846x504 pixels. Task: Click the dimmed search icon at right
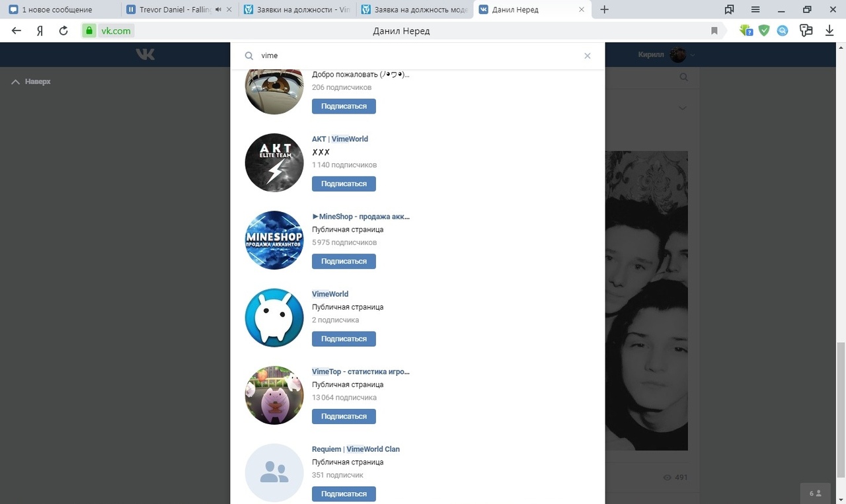[683, 77]
